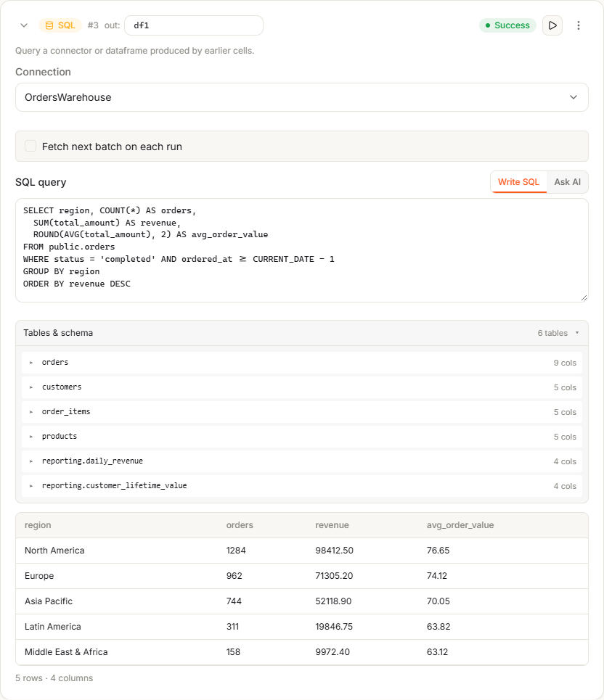This screenshot has width=604, height=700.
Task: Click the SQL editor resize handle
Action: 584,297
